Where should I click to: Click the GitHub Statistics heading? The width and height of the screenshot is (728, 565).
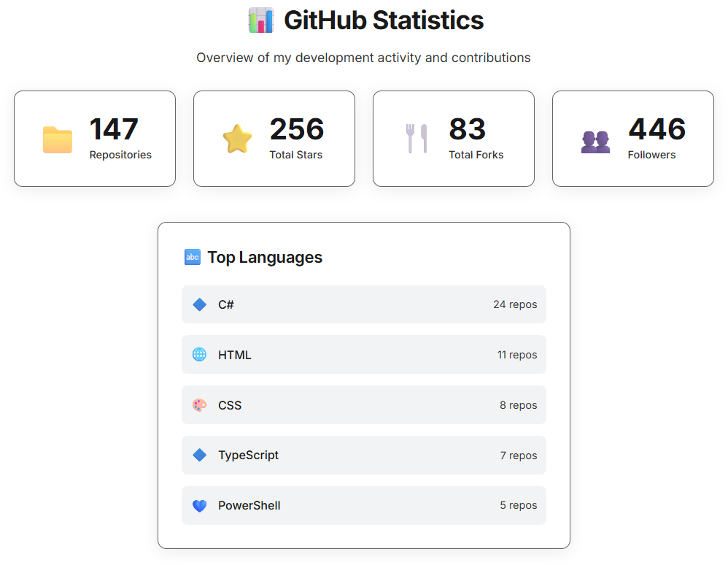(384, 20)
